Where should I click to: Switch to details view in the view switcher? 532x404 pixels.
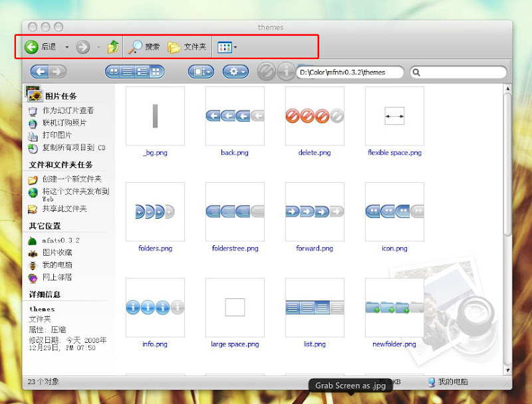pos(142,72)
